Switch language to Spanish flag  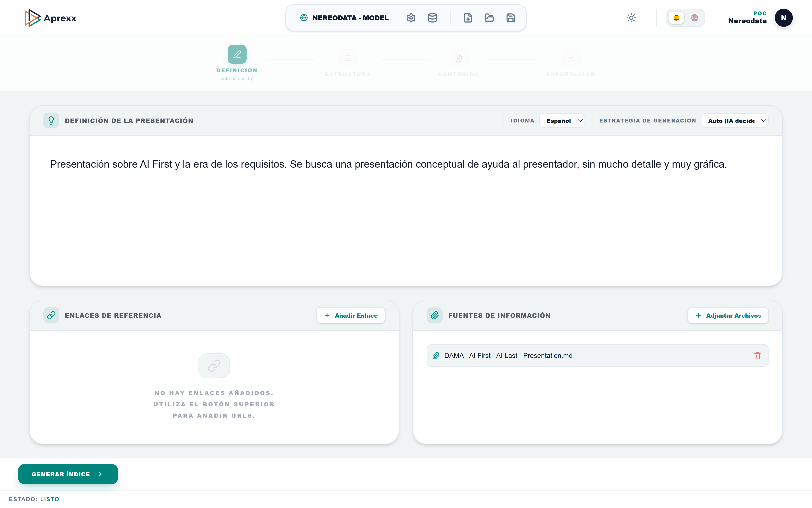point(676,18)
